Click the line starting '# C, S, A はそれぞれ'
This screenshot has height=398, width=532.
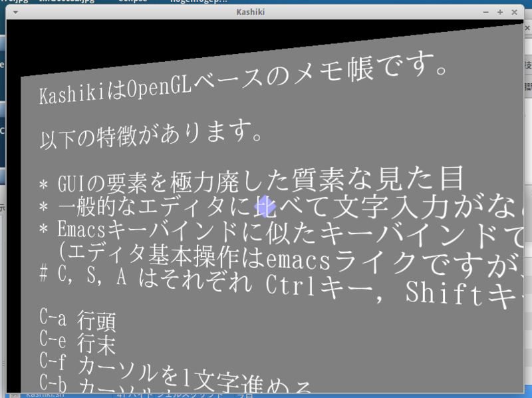click(x=281, y=288)
